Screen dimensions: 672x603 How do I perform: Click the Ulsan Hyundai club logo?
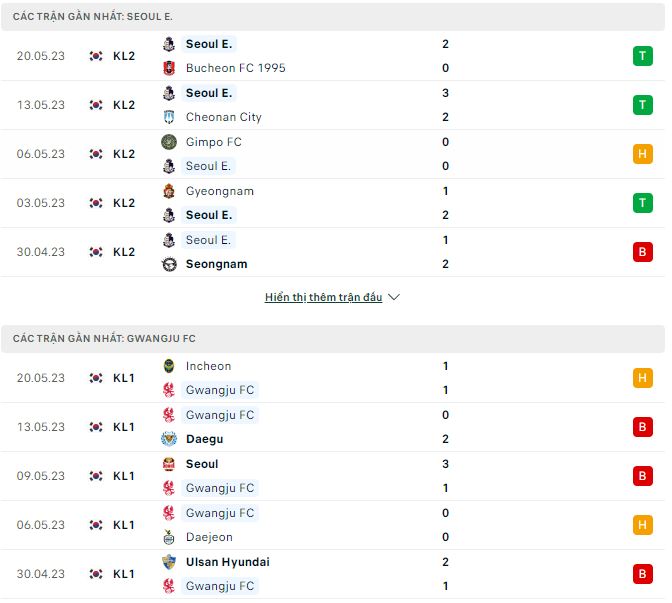[x=169, y=562]
